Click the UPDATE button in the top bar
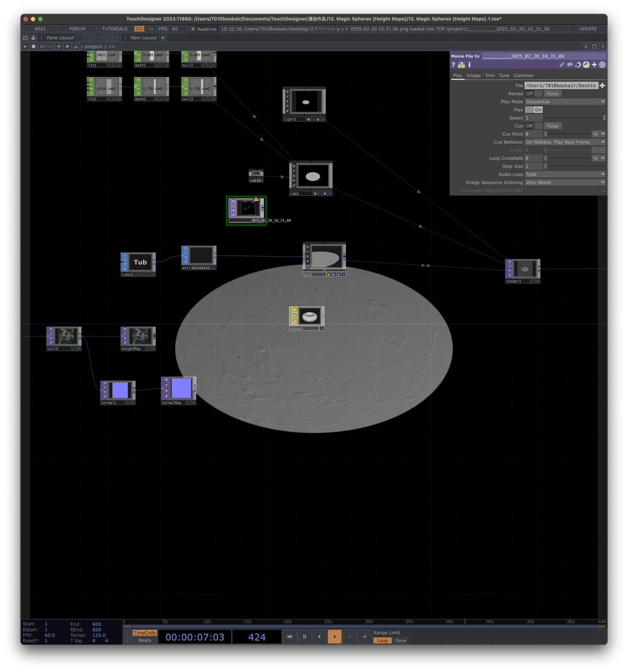Image resolution: width=628 pixels, height=672 pixels. (x=588, y=29)
